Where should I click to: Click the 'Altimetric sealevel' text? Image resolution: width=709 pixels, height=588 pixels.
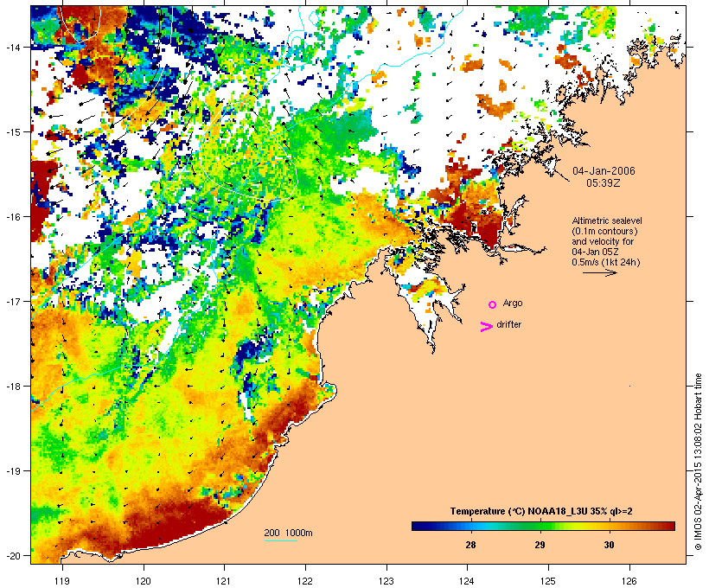tap(607, 220)
